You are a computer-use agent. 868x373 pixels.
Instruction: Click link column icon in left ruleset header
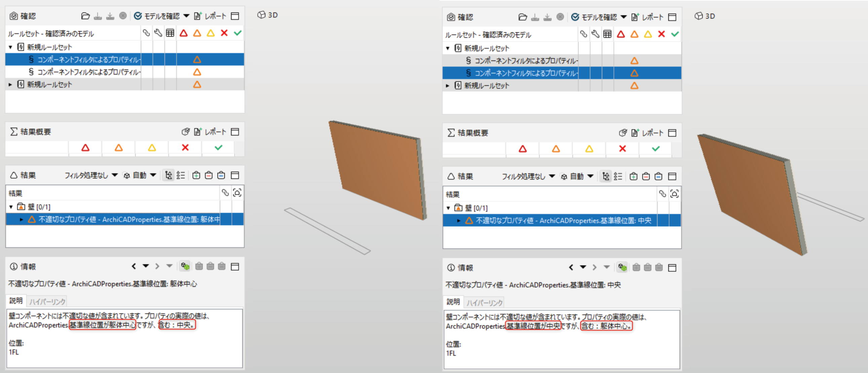(x=146, y=33)
